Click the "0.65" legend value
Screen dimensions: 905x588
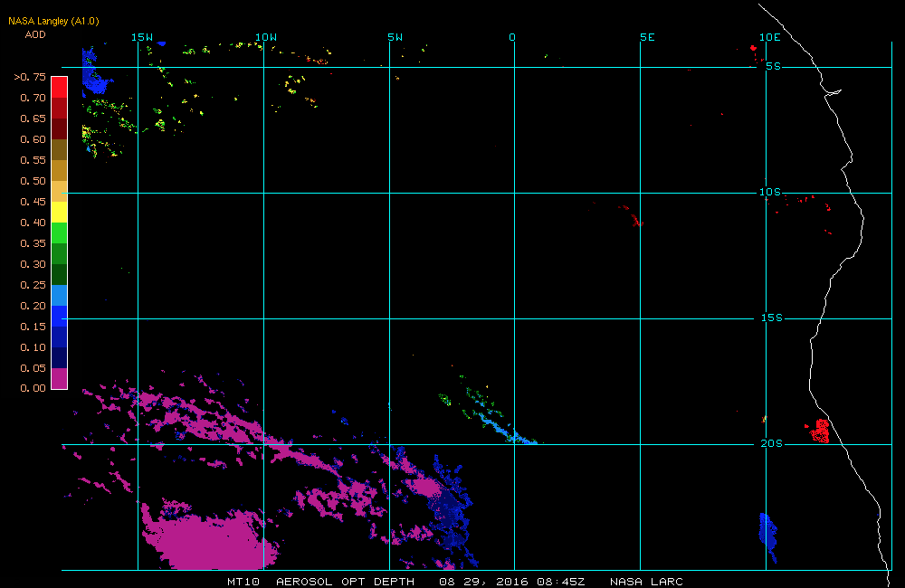pos(33,119)
